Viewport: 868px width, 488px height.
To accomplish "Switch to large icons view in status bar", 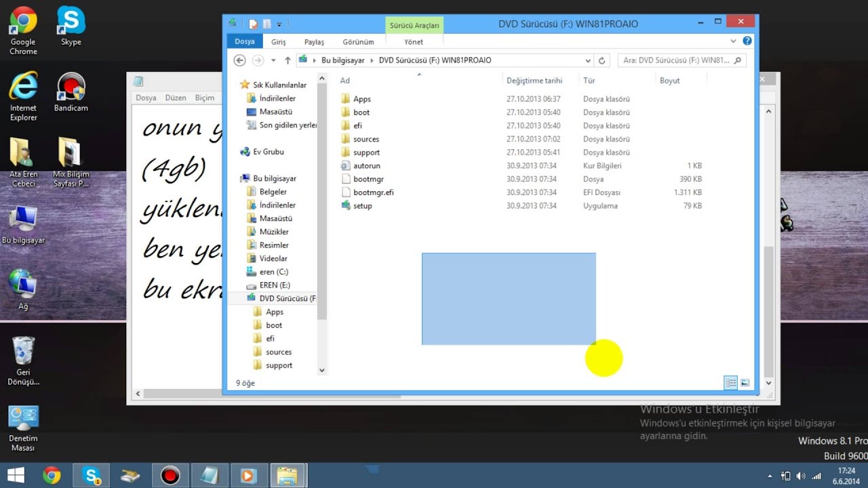I will (745, 383).
